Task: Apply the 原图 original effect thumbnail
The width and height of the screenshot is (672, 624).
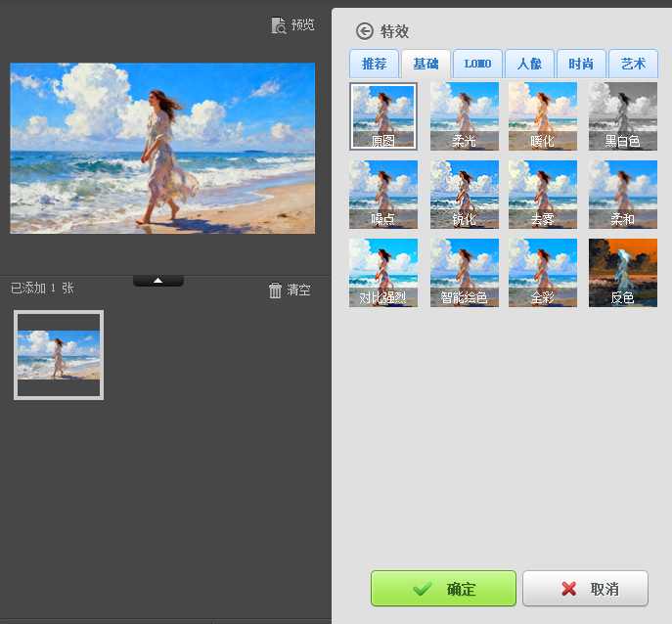Action: [383, 115]
